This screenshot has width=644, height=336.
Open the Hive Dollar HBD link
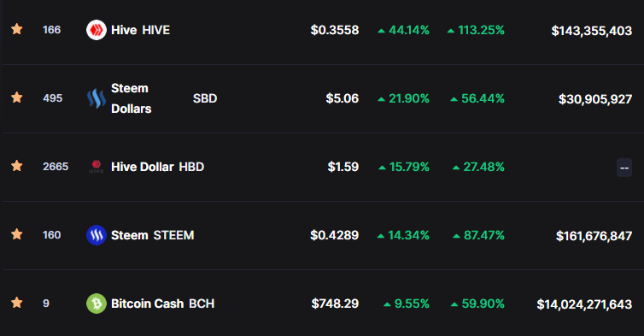(158, 167)
